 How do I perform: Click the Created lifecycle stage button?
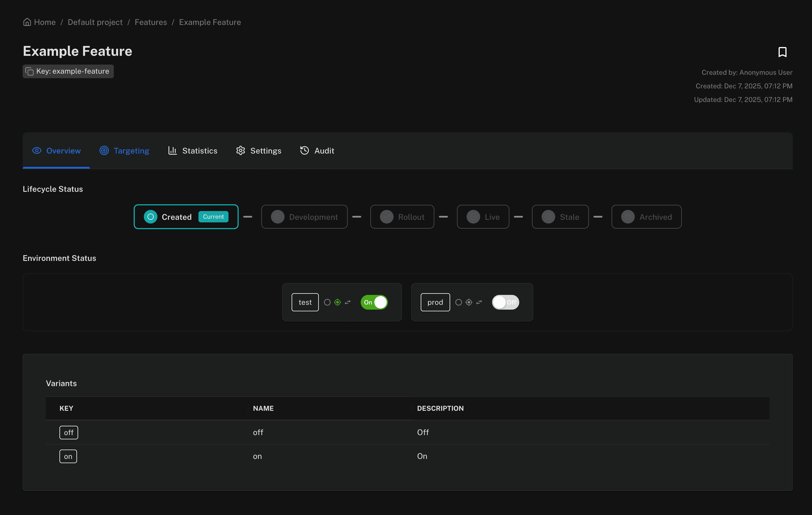(x=186, y=217)
